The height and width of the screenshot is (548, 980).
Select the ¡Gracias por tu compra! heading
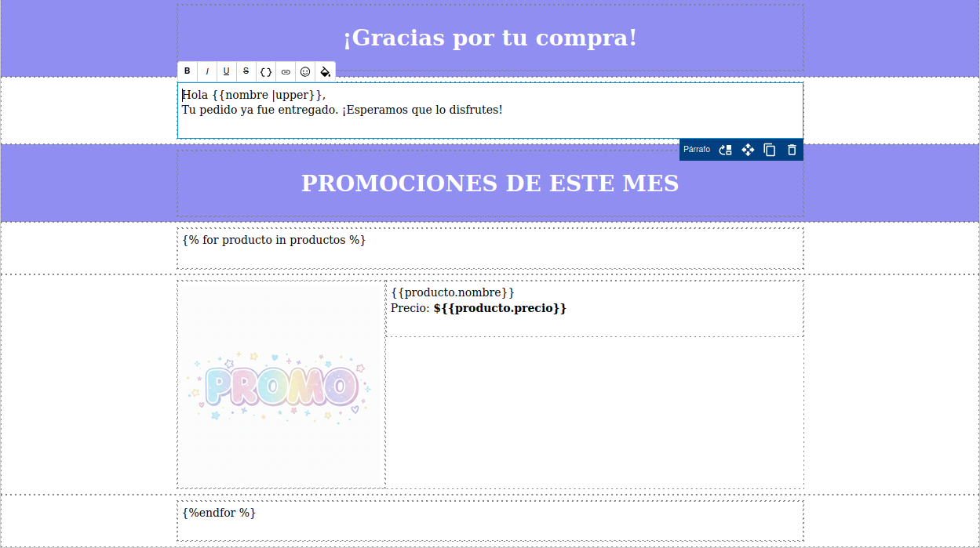click(489, 37)
